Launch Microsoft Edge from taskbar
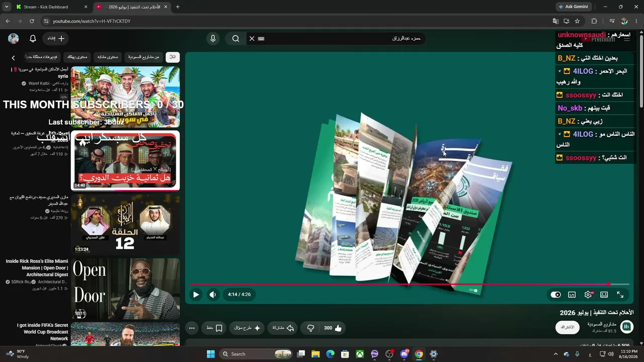The image size is (644, 362). [x=330, y=354]
